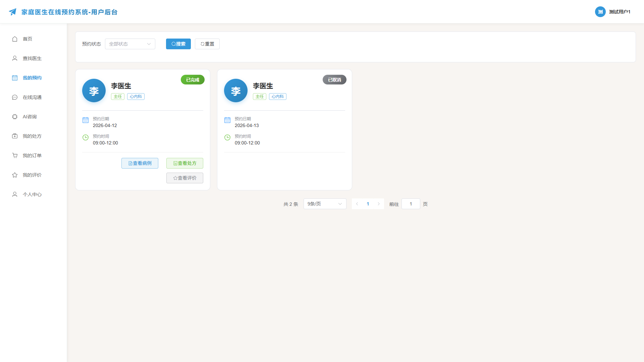The width and height of the screenshot is (644, 362).
Task: Click the 搜索 search button
Action: [x=178, y=44]
